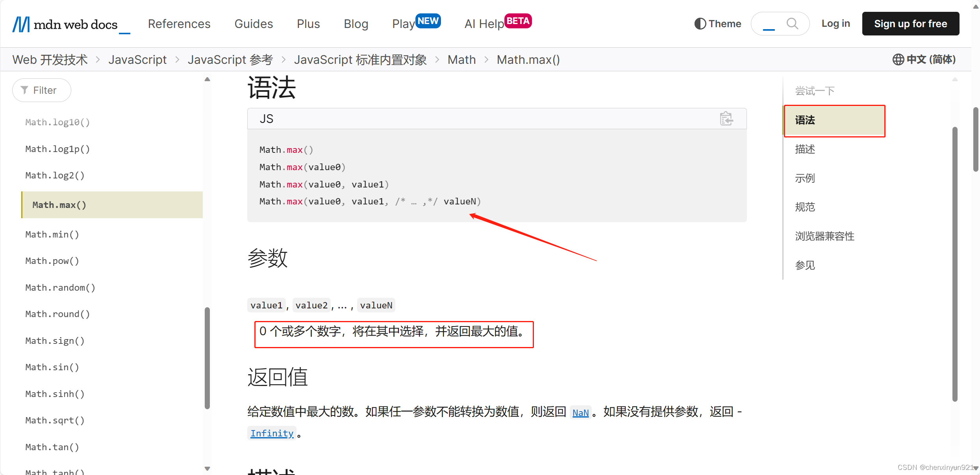Click the Log in link

(836, 24)
